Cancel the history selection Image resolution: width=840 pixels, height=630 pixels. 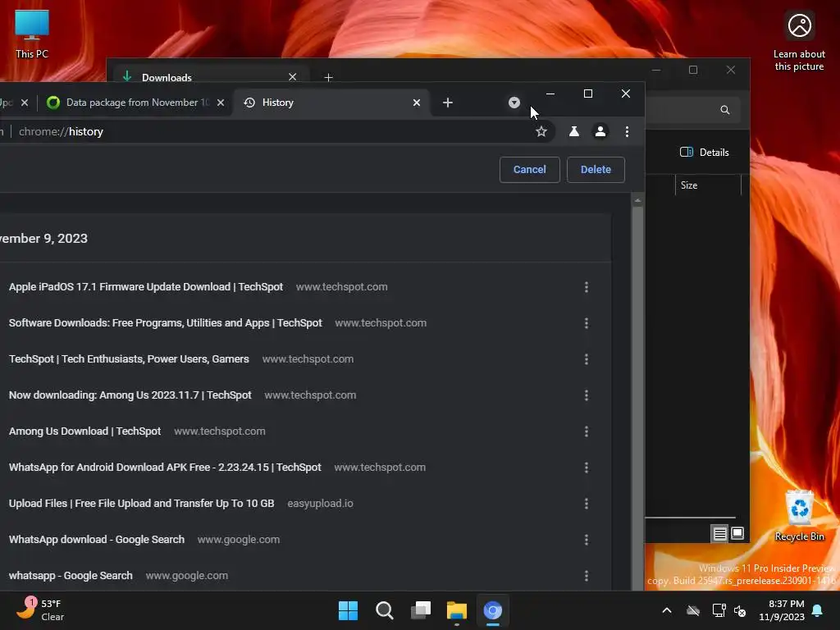click(x=529, y=169)
